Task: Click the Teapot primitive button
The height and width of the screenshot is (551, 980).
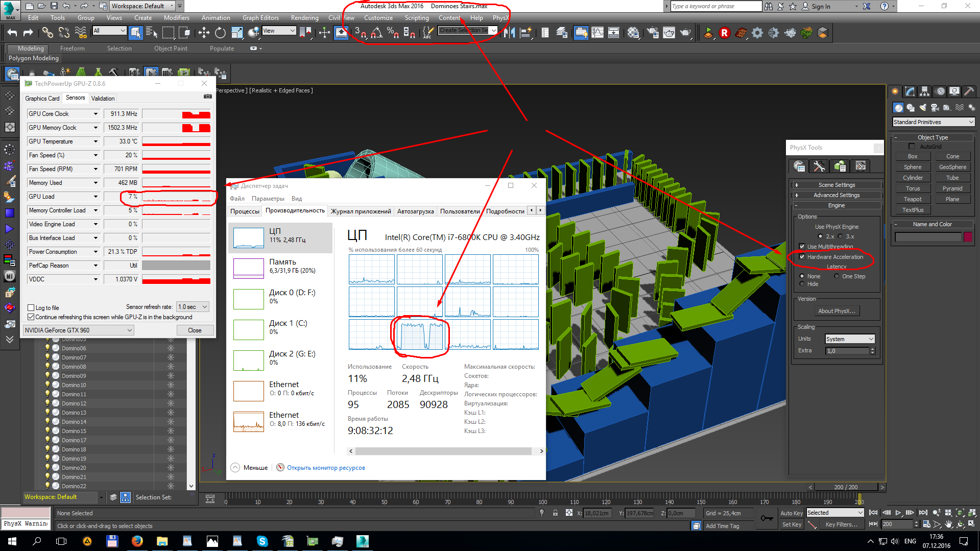Action: 913,199
